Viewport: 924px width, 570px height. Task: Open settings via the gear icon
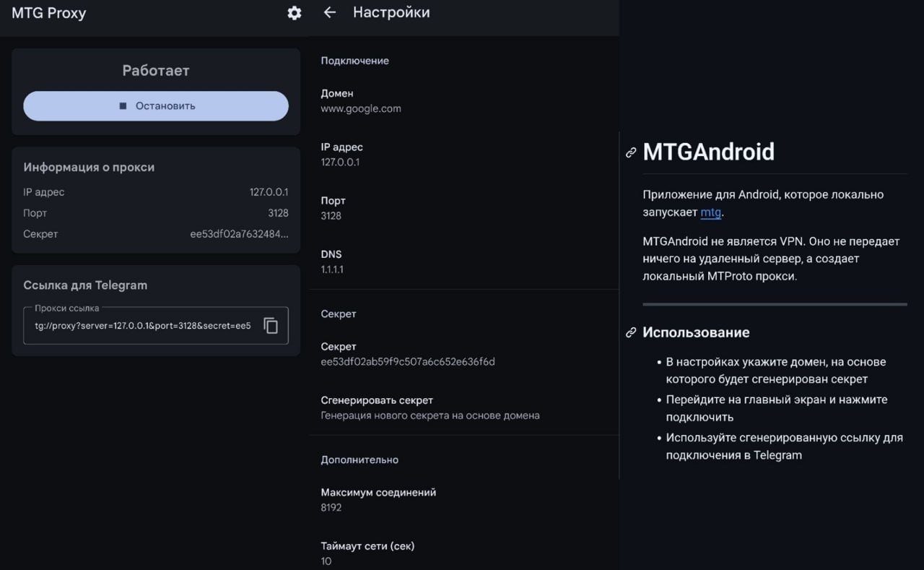pyautogui.click(x=294, y=13)
